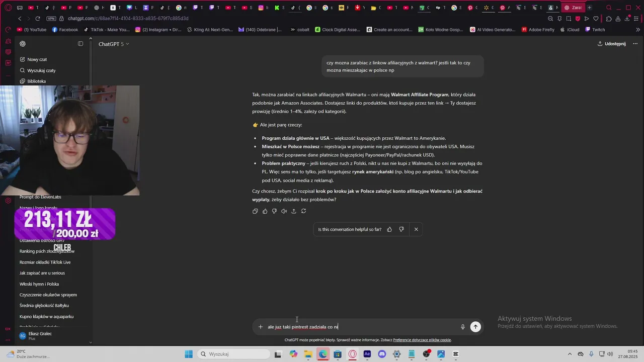Open CapCut from taskbar
The height and width of the screenshot is (362, 644).
(x=456, y=354)
